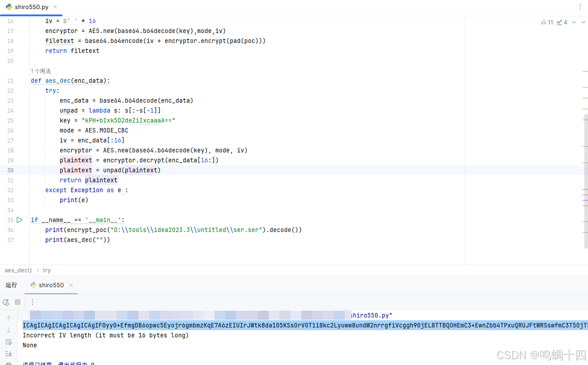Click the up arrow in console sidebar

tap(8, 318)
